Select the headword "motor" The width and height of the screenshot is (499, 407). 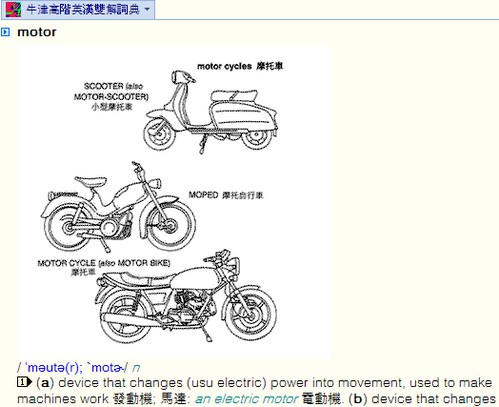(37, 32)
